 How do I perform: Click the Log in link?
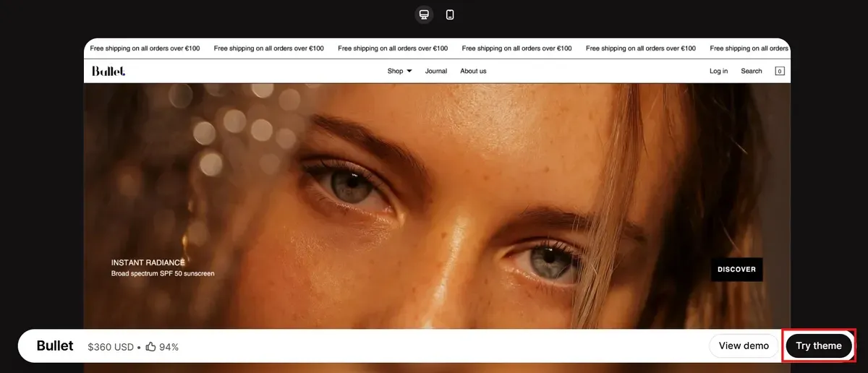pos(719,71)
